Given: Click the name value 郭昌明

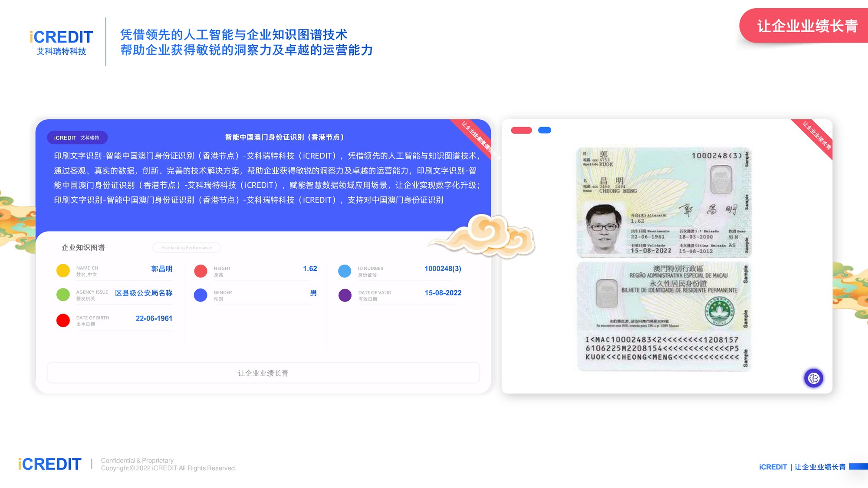Looking at the screenshot, I should (161, 269).
